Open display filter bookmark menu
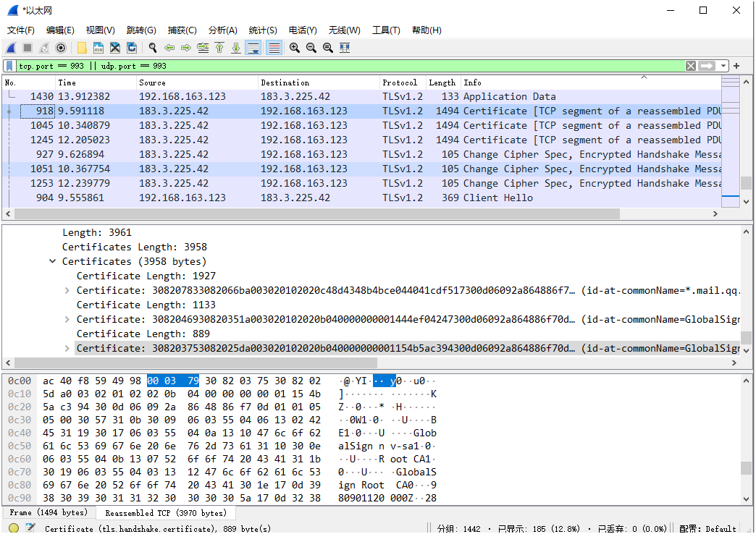The image size is (756, 534). pos(9,66)
